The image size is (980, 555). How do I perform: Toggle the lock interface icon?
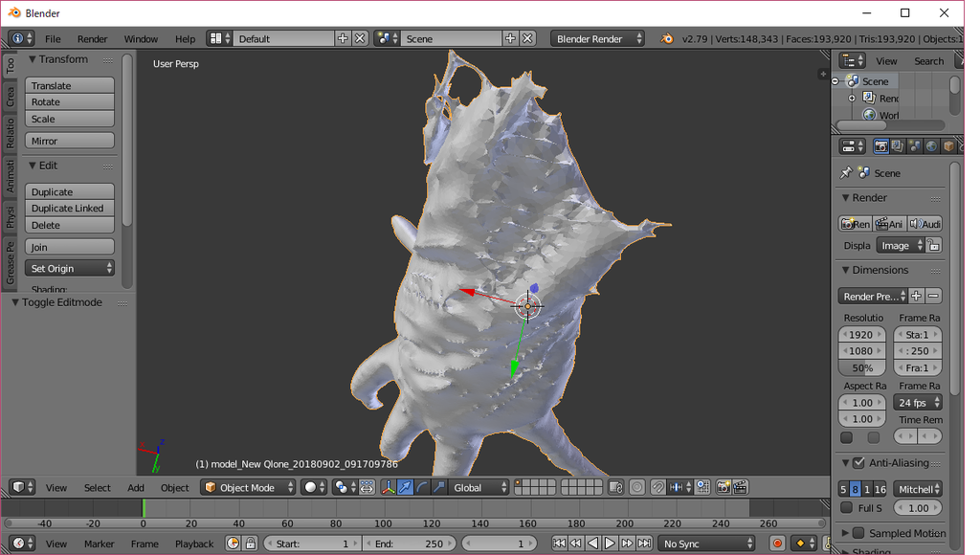coord(934,246)
